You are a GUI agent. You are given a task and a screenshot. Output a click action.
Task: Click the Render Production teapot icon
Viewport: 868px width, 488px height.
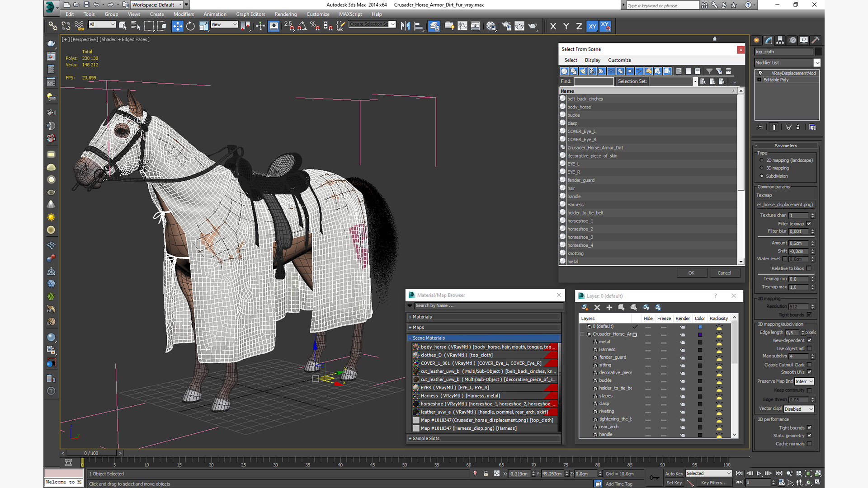(x=533, y=26)
